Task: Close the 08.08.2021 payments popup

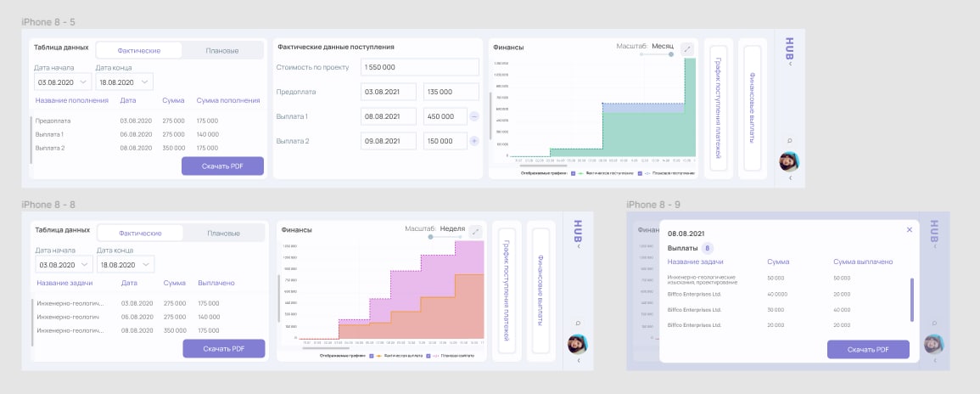Action: coord(910,229)
